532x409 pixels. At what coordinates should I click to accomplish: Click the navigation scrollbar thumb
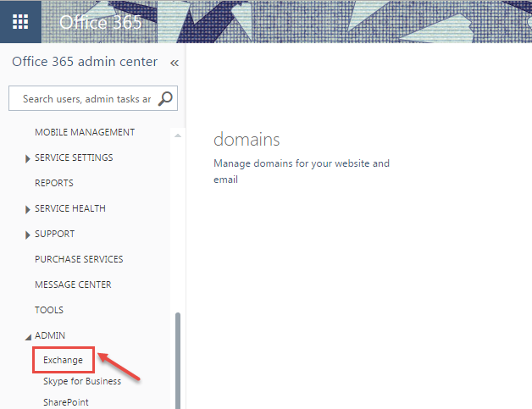coord(178,361)
